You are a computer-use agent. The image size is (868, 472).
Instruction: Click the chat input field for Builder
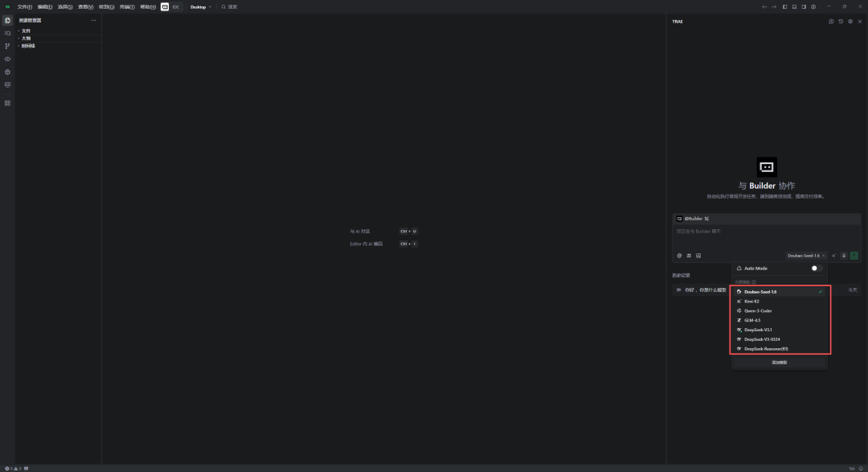[x=766, y=237]
